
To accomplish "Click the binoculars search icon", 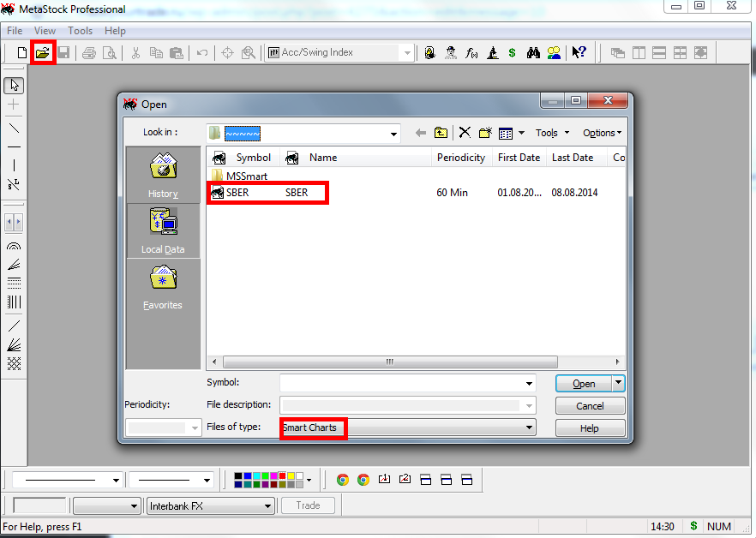I will pos(533,52).
